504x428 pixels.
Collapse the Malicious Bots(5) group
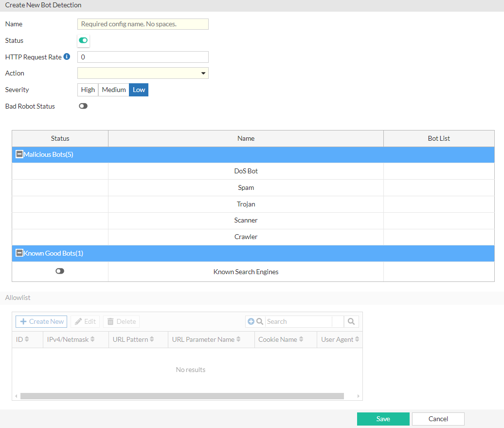[19, 154]
